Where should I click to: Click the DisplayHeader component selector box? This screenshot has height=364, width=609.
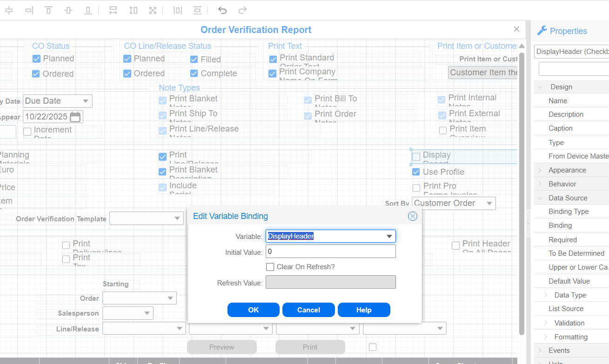tap(572, 52)
